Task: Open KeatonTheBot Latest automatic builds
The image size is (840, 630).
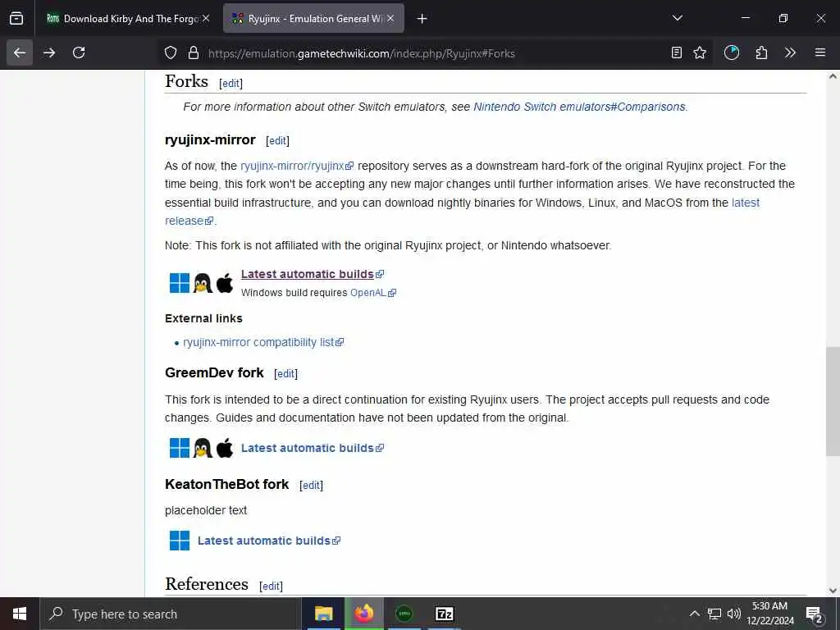Action: click(x=269, y=541)
